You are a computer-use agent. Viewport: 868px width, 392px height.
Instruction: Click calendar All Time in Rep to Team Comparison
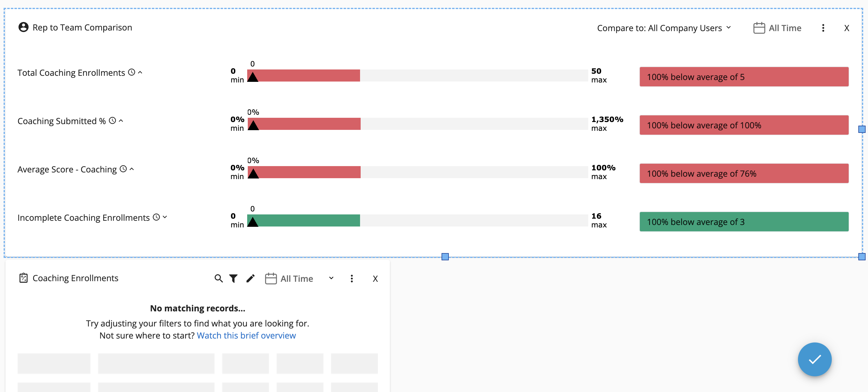pyautogui.click(x=777, y=28)
